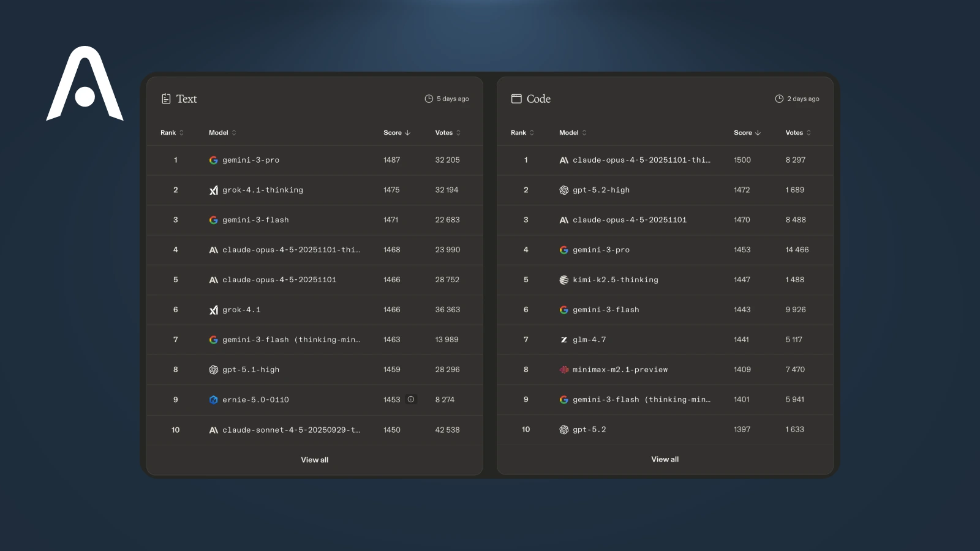Open gemini-3-pro model in Text table
This screenshot has height=551, width=980.
(x=251, y=160)
